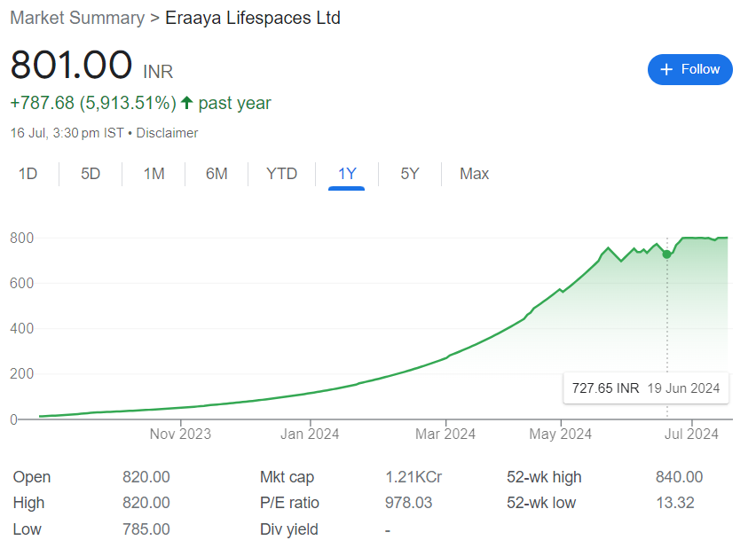Click the Follow button
The image size is (756, 556).
coord(690,69)
